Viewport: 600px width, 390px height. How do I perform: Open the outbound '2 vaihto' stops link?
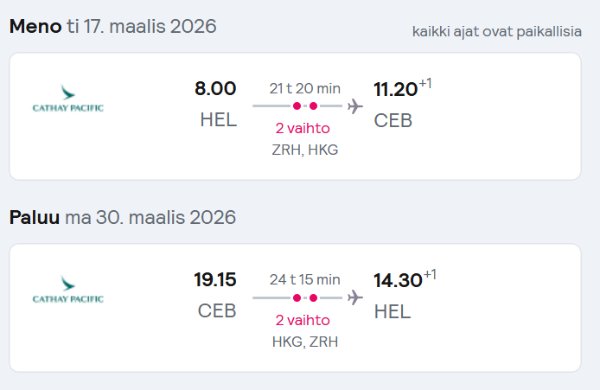(303, 128)
